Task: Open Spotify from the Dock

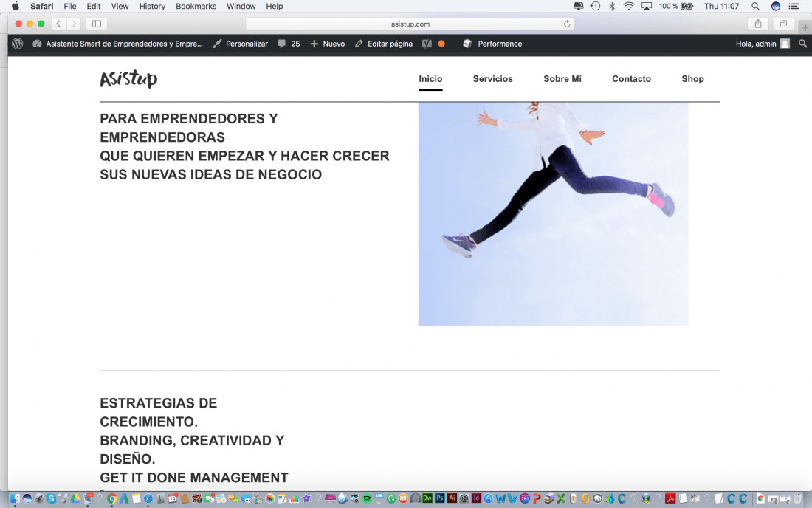Action: click(367, 498)
